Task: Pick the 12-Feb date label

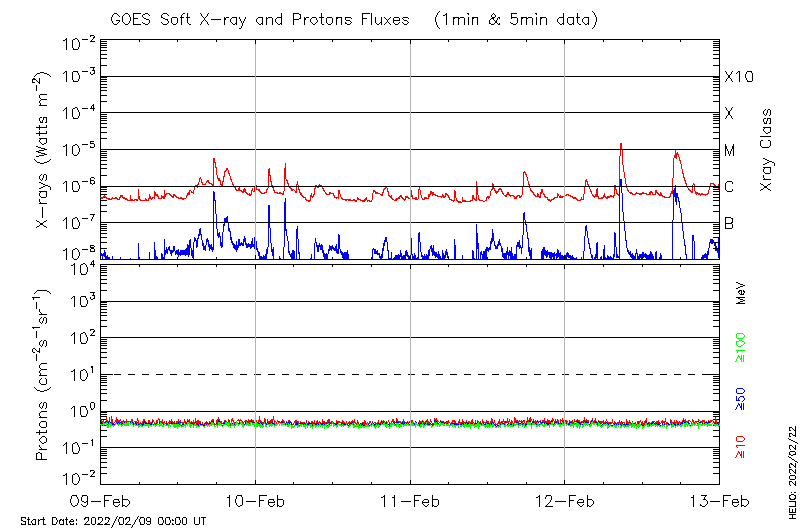Action: 565,502
